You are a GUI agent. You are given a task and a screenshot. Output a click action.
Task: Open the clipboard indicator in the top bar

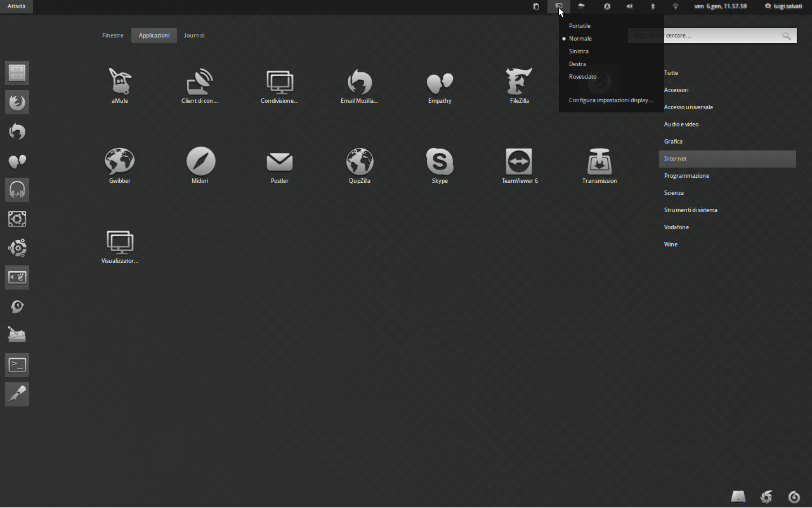[x=536, y=6]
